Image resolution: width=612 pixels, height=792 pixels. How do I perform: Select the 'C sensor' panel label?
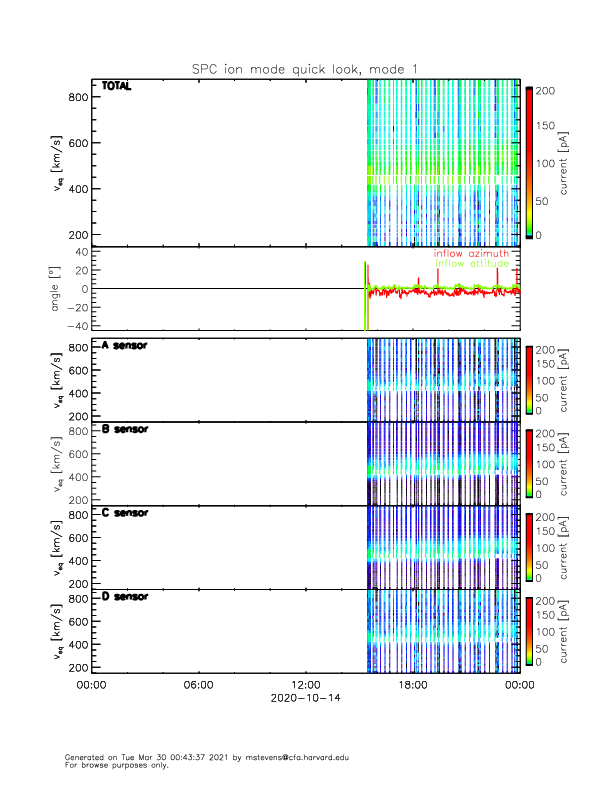tap(124, 513)
